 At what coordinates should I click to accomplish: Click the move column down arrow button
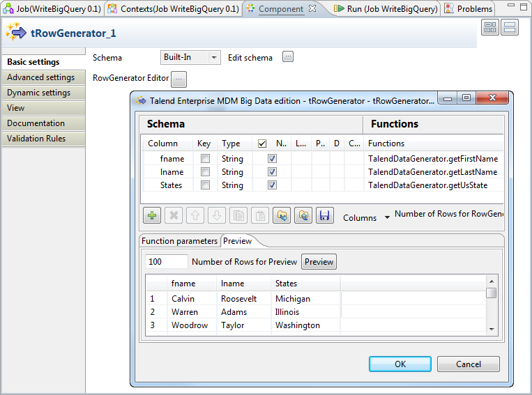(x=217, y=215)
